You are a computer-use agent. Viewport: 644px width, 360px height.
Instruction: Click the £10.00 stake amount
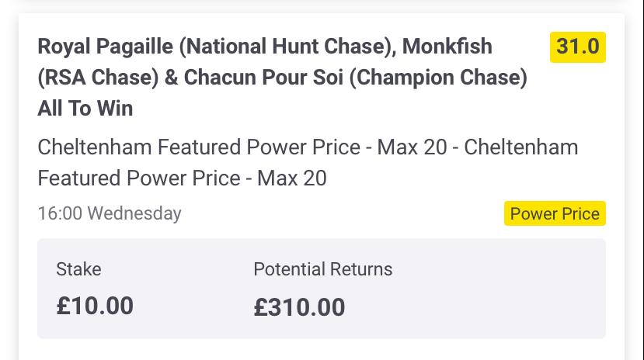(x=95, y=306)
